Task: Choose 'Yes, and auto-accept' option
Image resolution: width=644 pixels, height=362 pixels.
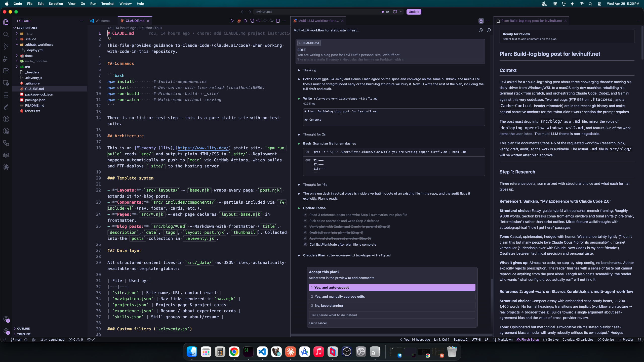Action: 392,287
